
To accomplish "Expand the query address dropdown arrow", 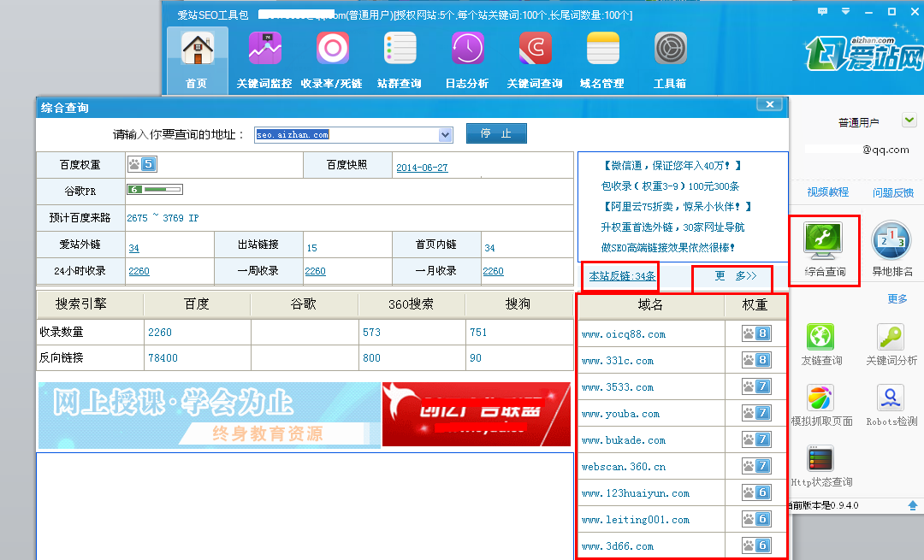I will [446, 135].
